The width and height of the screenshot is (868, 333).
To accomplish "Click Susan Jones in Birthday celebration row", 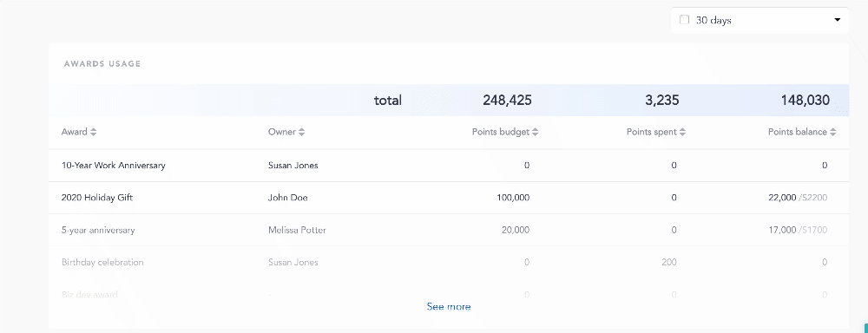I will (x=293, y=262).
